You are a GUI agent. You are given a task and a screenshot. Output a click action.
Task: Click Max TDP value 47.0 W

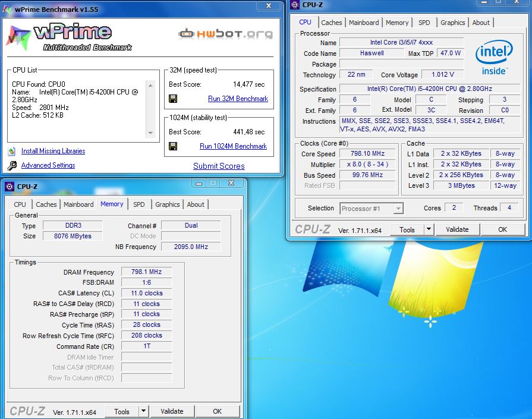451,53
